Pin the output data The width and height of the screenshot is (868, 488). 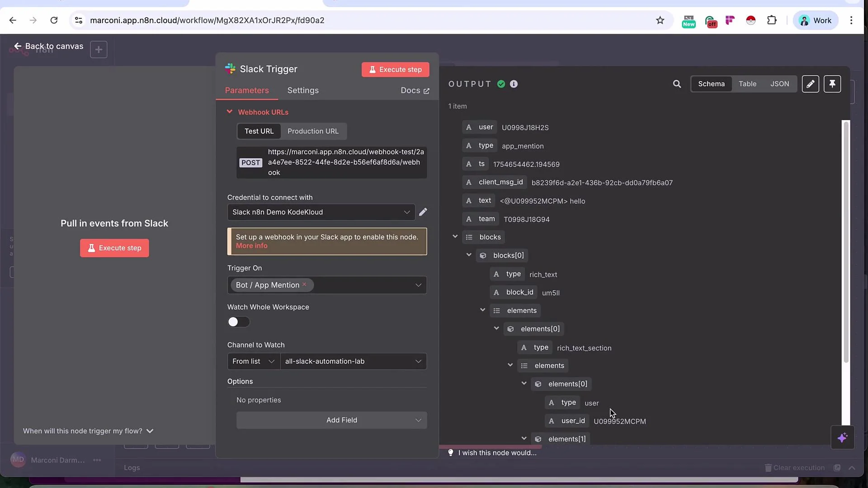pyautogui.click(x=832, y=84)
